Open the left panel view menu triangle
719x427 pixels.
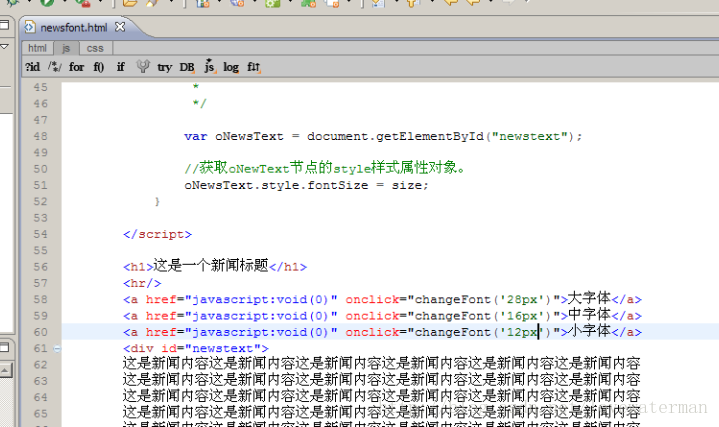[4, 46]
